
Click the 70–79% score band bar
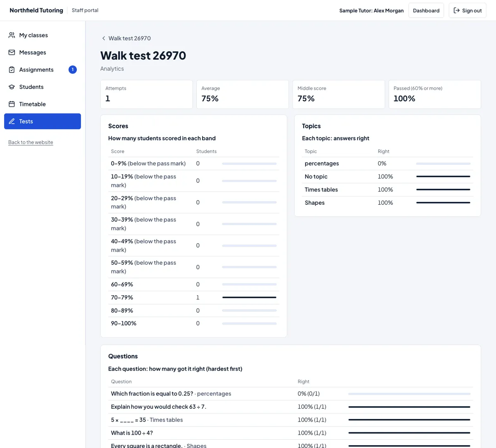(x=249, y=297)
